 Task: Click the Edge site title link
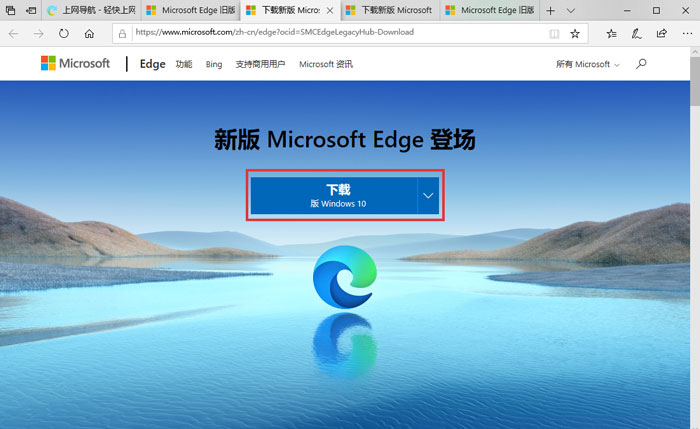coord(152,64)
